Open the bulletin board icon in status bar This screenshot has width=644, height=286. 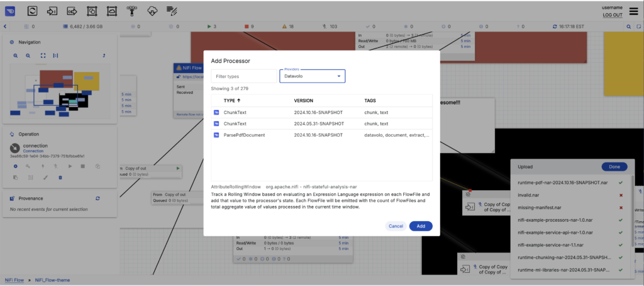pyautogui.click(x=639, y=26)
